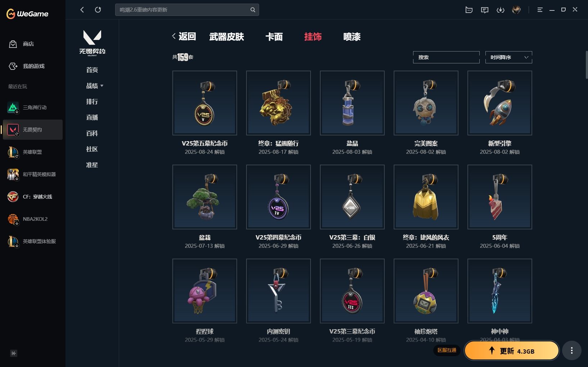
Task: Click the search magnifier icon
Action: pyautogui.click(x=253, y=10)
